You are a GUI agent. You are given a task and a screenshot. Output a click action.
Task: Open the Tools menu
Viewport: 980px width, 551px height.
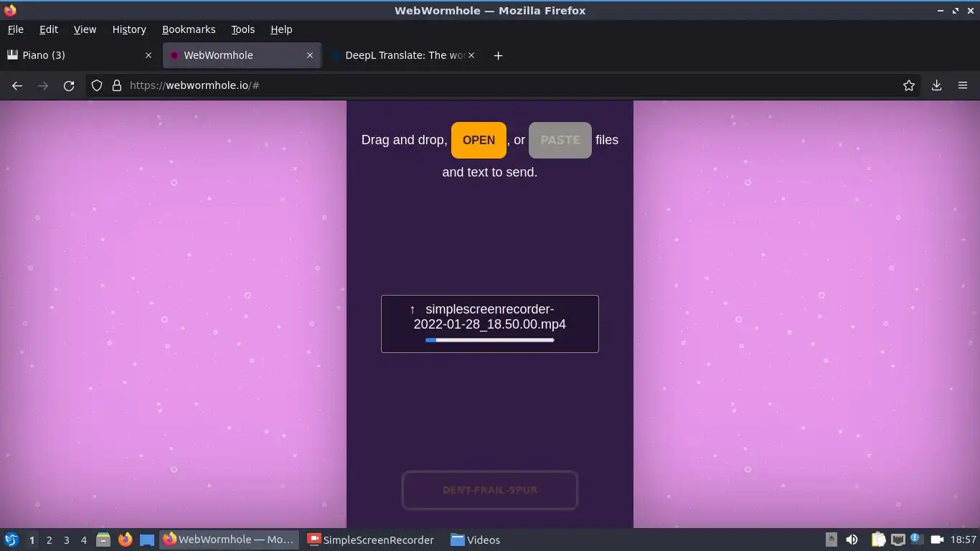pyautogui.click(x=242, y=29)
